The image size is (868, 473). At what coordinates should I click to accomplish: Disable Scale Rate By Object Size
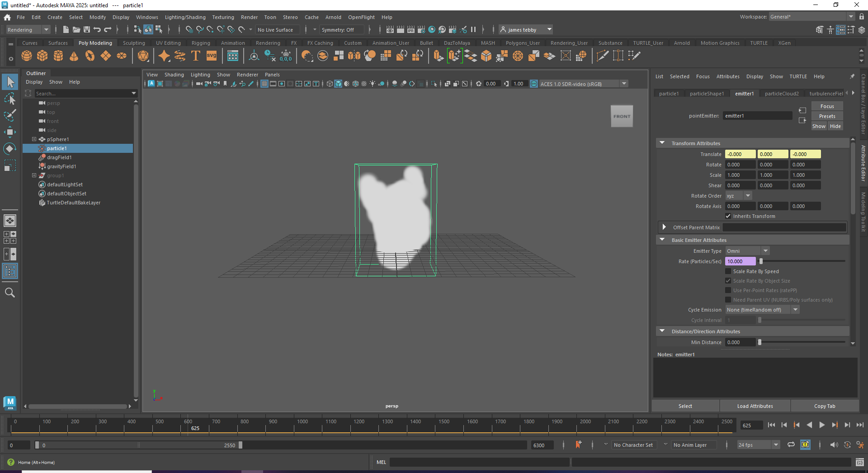[728, 281]
